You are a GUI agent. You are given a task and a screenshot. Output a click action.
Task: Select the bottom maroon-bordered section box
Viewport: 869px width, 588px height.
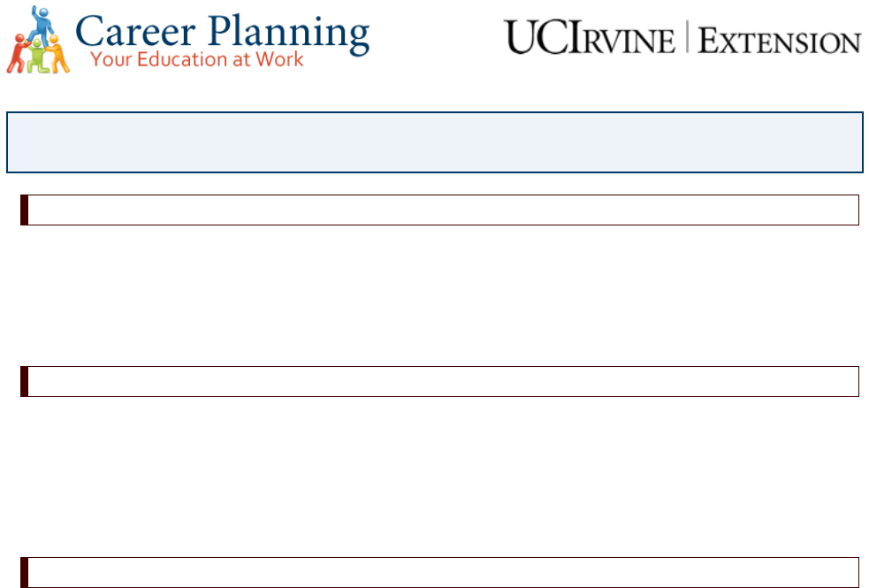click(439, 572)
